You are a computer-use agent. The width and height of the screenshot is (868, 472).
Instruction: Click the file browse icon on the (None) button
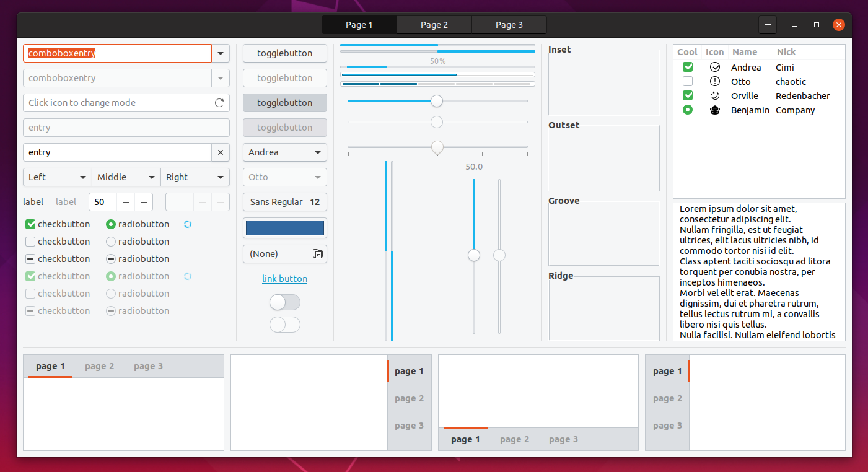[318, 254]
